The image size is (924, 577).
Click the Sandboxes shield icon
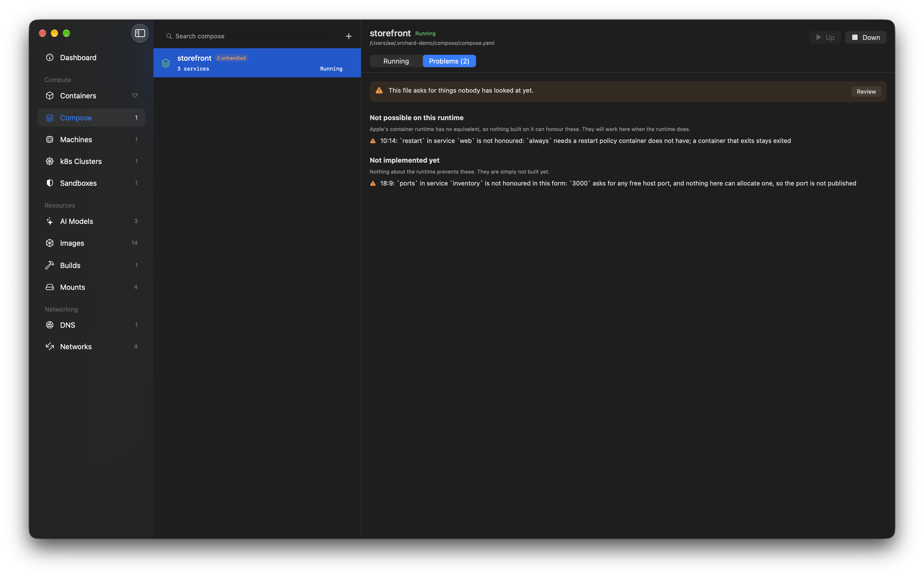pos(50,183)
